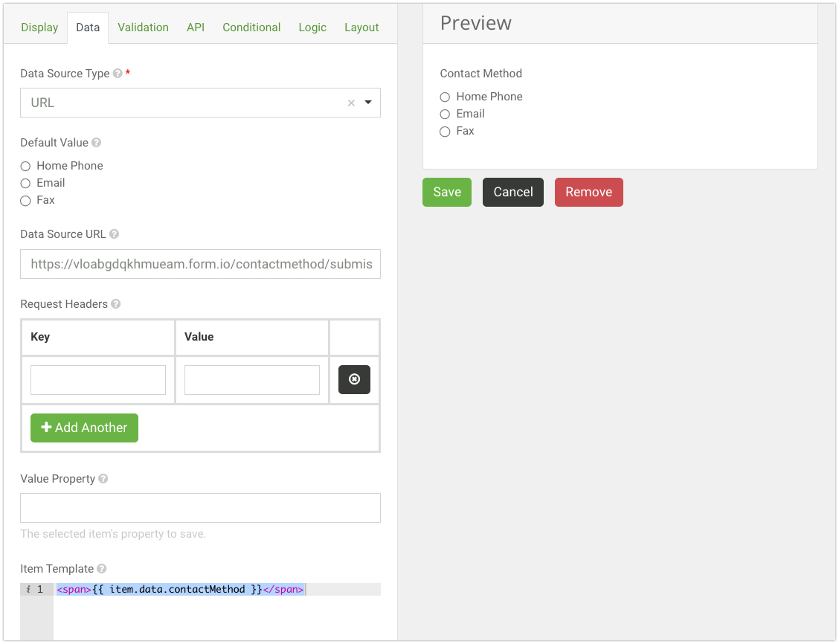The height and width of the screenshot is (644, 839).
Task: Click the Data Source URL field
Action: [200, 264]
